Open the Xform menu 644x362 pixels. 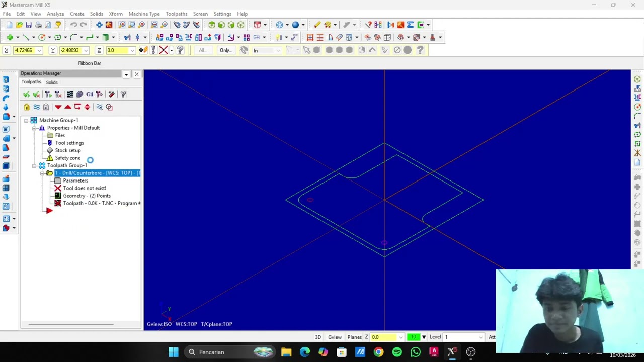(116, 14)
